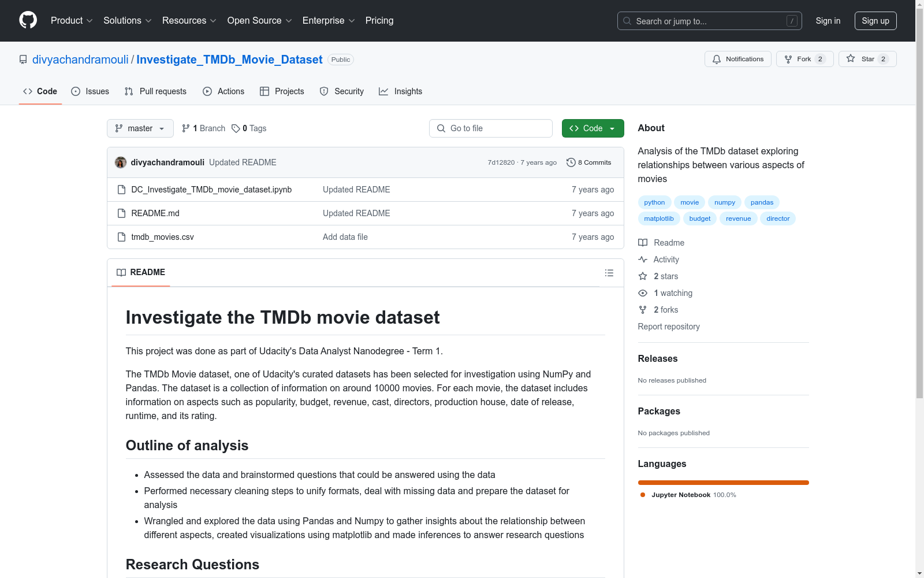Open Investigate_TMDb_Movie_Dataset repository link
This screenshot has height=578, width=924.
click(x=229, y=60)
